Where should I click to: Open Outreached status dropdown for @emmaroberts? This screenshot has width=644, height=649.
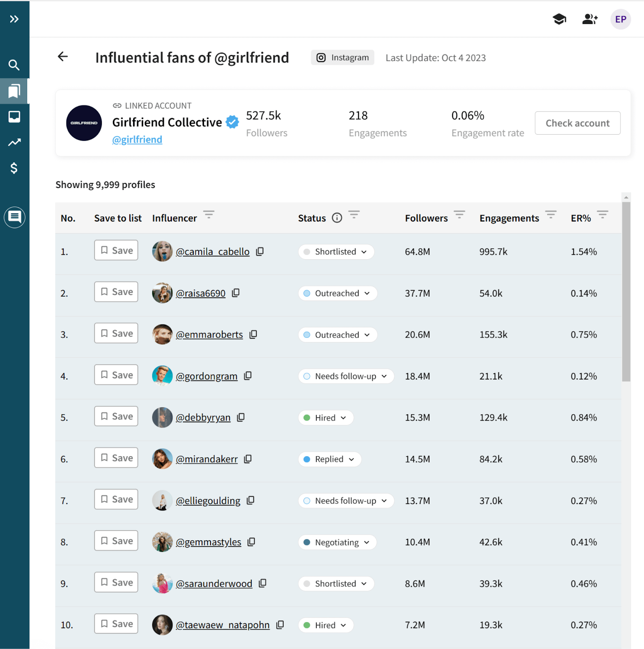point(337,335)
